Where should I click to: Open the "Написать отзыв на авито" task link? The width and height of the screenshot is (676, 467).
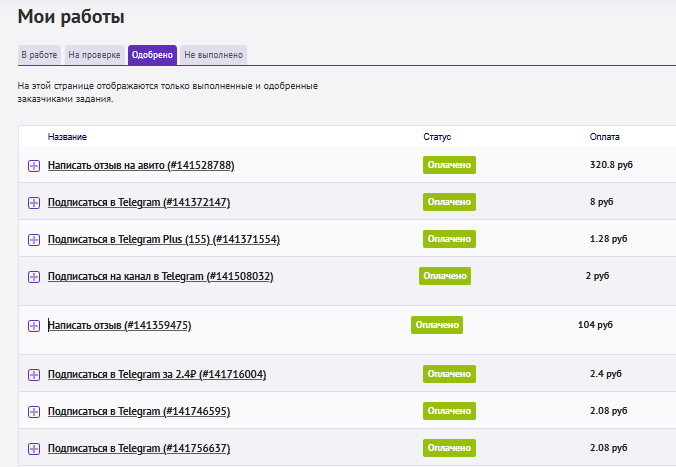click(141, 165)
